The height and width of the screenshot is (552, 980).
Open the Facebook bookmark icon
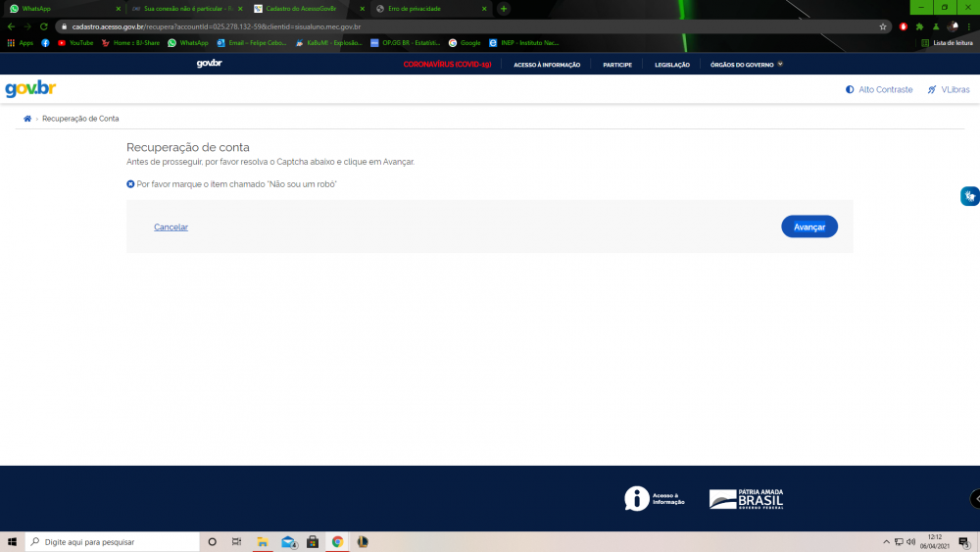coord(46,43)
